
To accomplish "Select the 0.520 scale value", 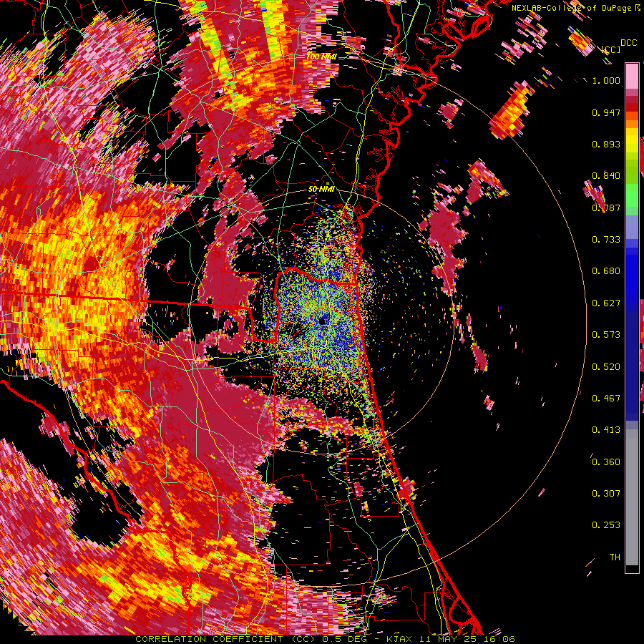I will (606, 367).
